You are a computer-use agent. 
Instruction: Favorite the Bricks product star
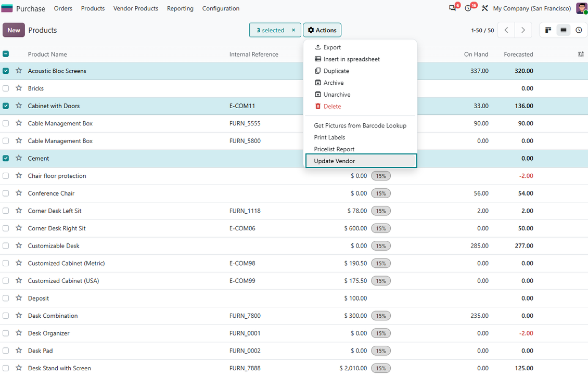tap(19, 88)
